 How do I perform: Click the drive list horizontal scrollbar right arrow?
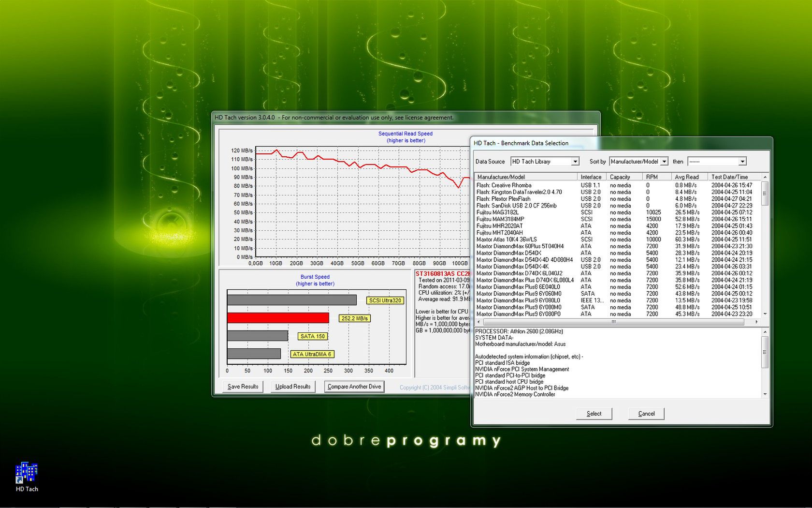click(756, 322)
